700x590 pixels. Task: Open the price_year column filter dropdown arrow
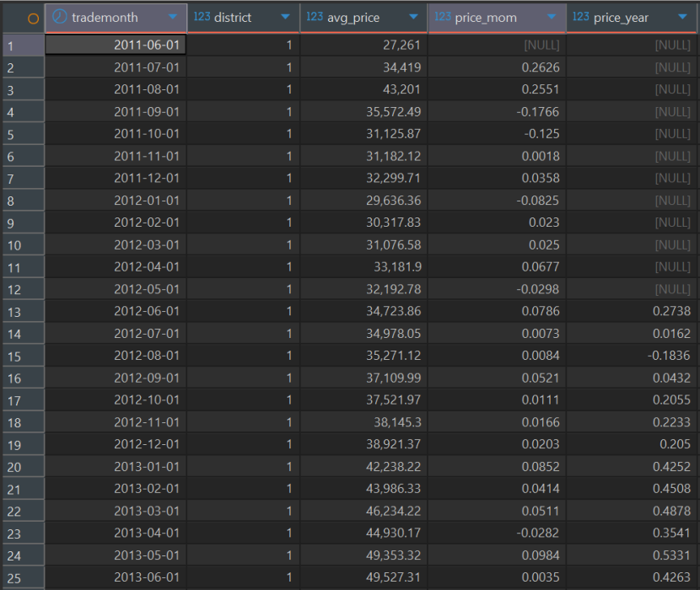pos(682,17)
